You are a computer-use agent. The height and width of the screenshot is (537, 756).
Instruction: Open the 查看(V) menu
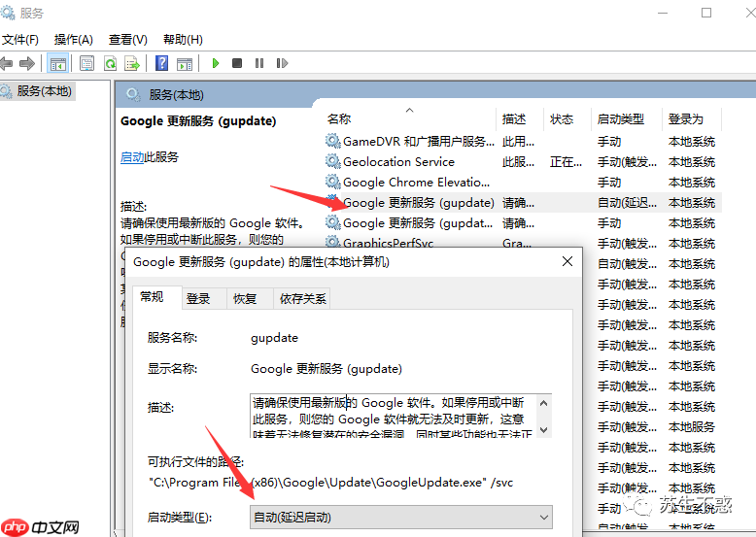point(127,40)
